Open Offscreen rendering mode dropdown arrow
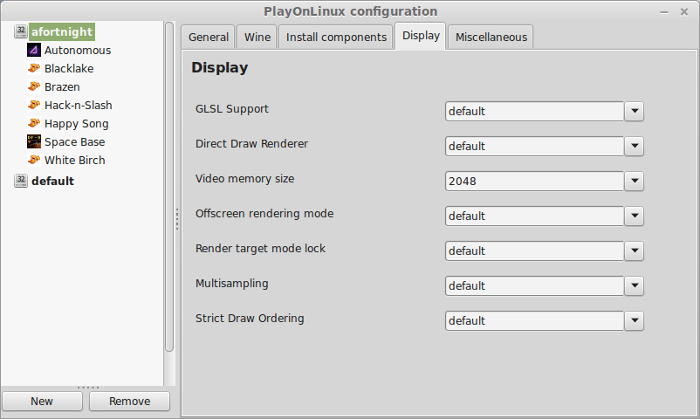The width and height of the screenshot is (700, 419). (x=634, y=216)
